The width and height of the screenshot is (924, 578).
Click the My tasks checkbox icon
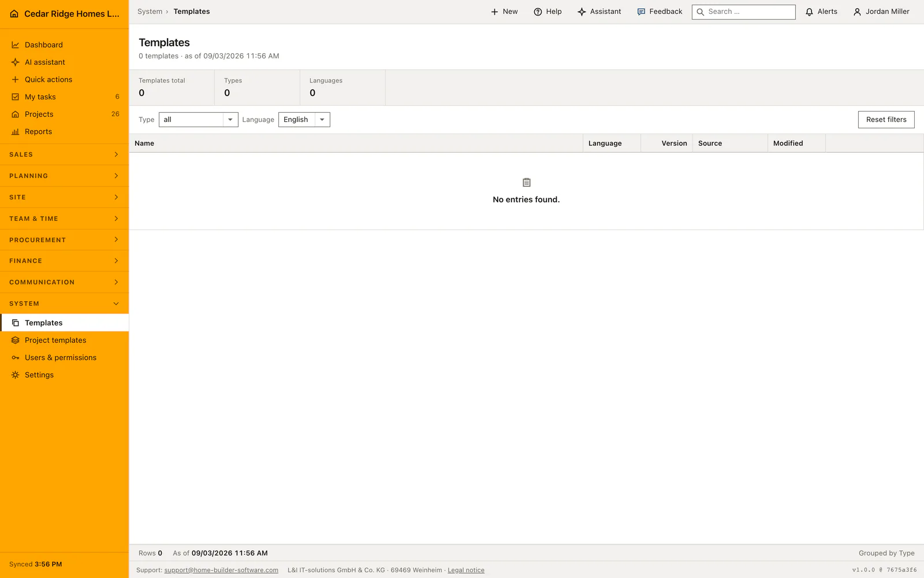[16, 97]
